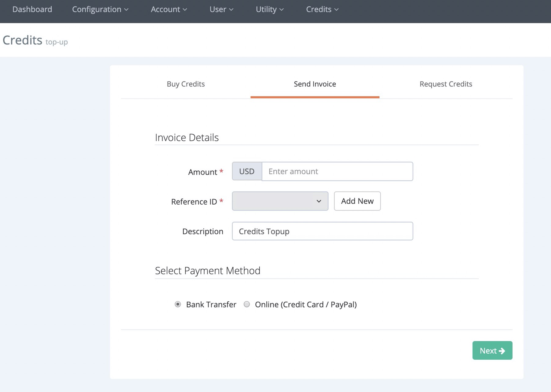This screenshot has width=551, height=392.
Task: Click the Enter amount input field
Action: (337, 171)
